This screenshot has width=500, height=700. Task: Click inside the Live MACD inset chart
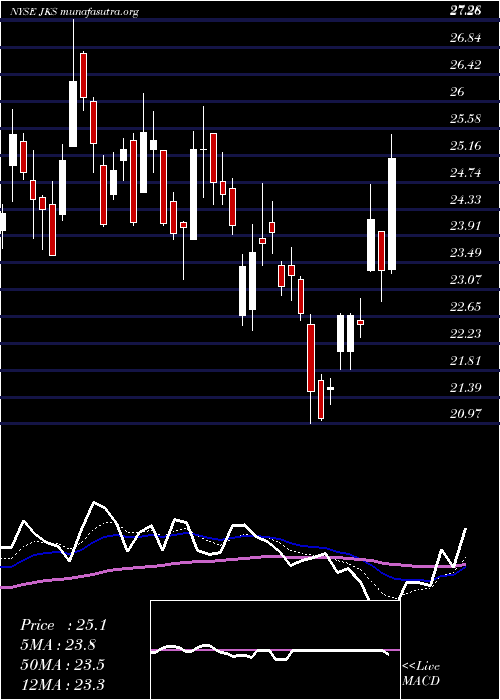coord(275,650)
